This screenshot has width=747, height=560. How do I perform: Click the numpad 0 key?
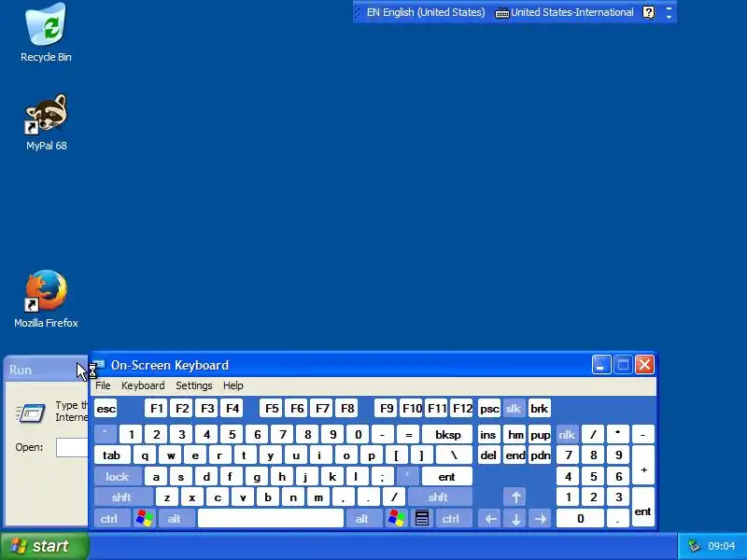580,518
